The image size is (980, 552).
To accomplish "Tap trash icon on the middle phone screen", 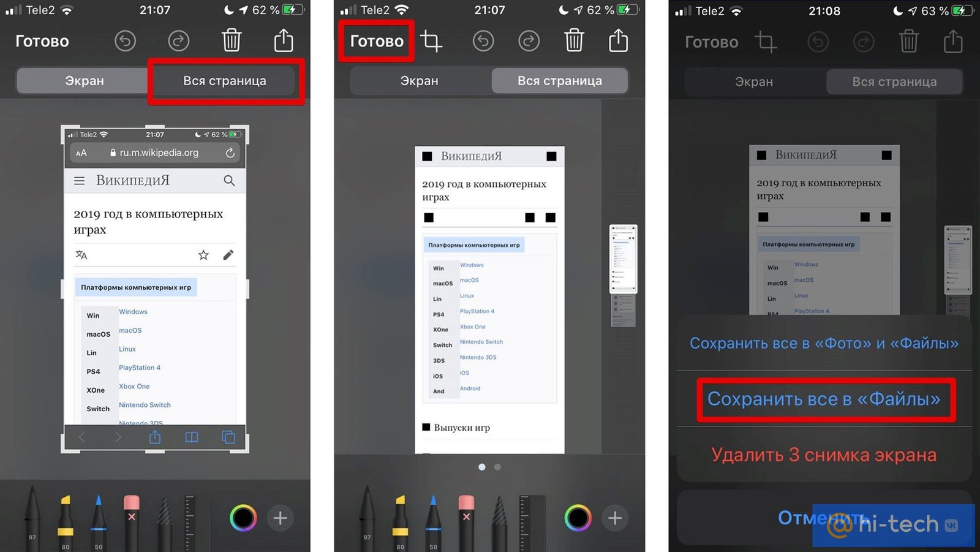I will click(x=574, y=40).
